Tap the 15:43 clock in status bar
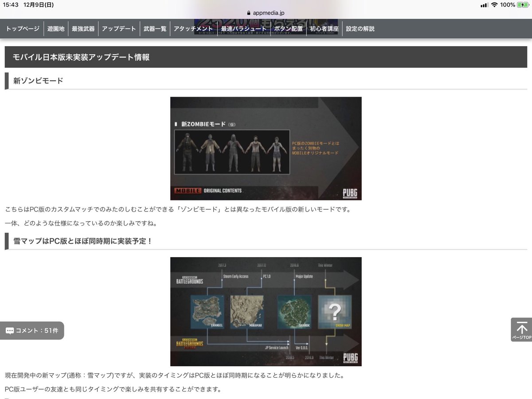 (11, 5)
